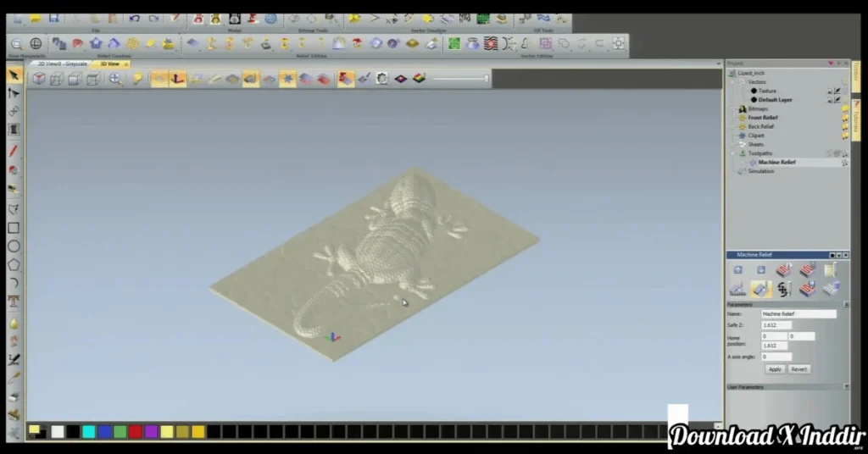Toggle visibility of the Front Relief layer
The image size is (868, 454).
[x=844, y=118]
